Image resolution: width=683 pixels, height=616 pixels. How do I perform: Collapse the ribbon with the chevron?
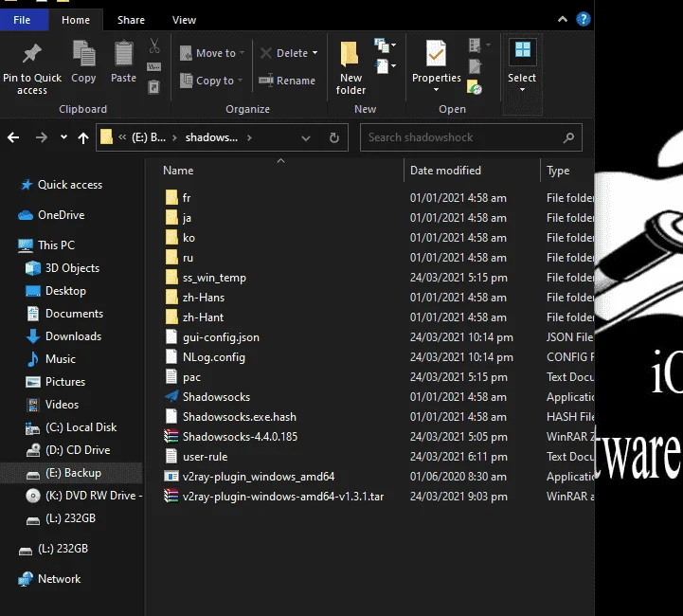563,19
